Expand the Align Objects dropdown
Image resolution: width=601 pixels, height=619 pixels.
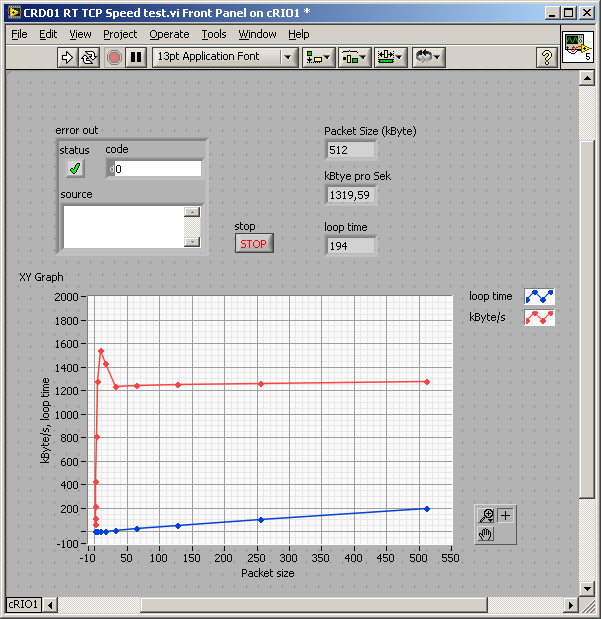(319, 57)
